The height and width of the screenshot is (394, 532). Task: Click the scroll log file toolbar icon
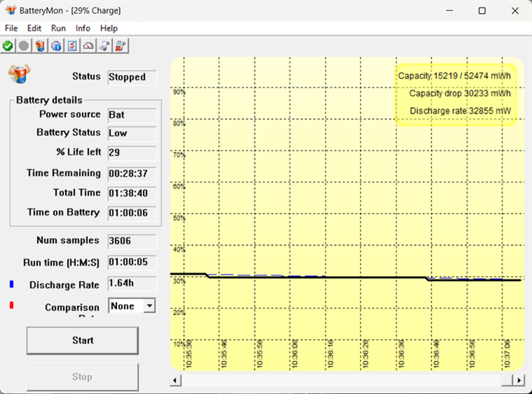[105, 46]
